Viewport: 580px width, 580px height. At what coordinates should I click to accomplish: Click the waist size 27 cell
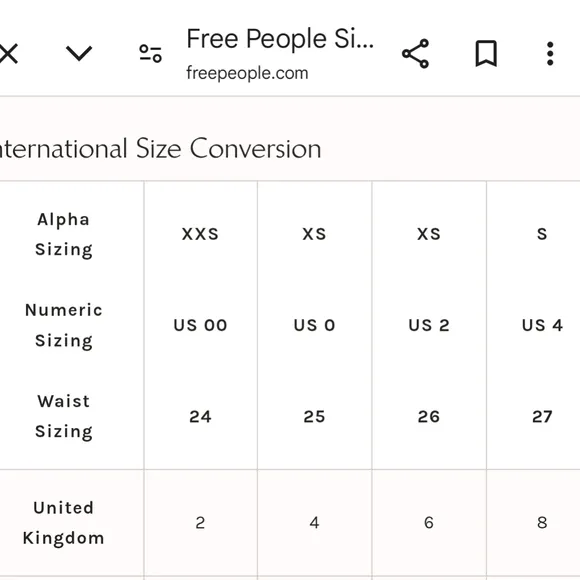pos(542,417)
